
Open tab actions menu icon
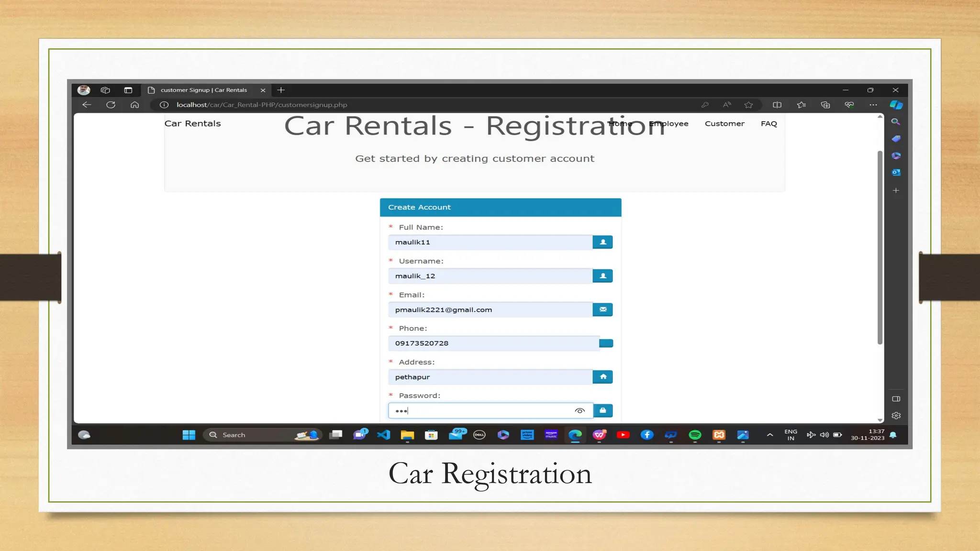tap(128, 90)
